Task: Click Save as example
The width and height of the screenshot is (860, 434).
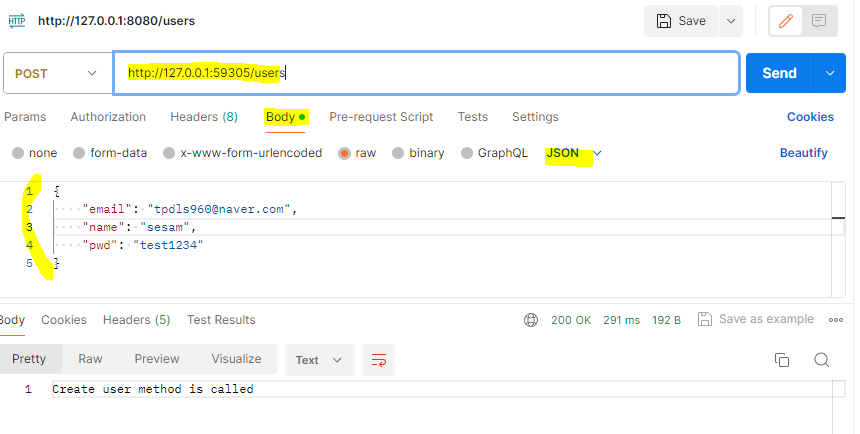Action: 756,319
